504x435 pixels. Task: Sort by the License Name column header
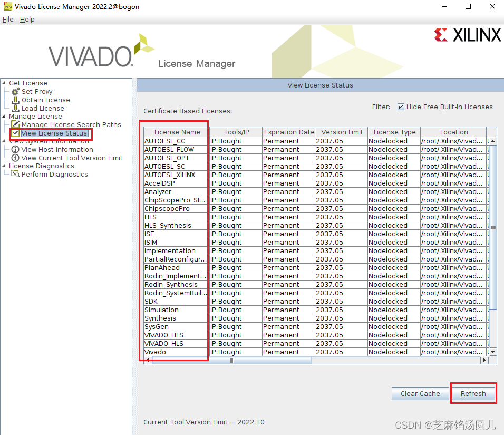[175, 132]
